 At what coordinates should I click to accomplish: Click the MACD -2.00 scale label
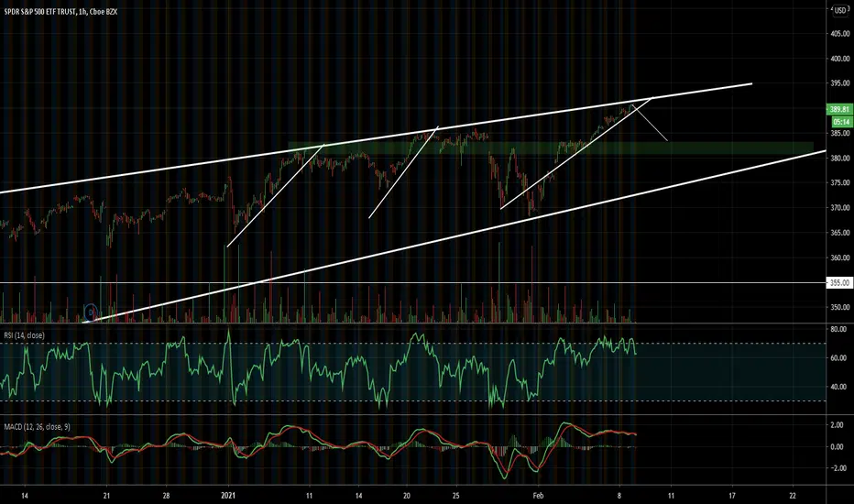838,468
